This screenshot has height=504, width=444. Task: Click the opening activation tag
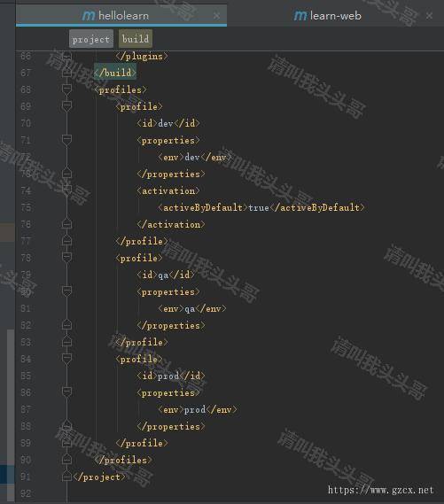click(168, 190)
